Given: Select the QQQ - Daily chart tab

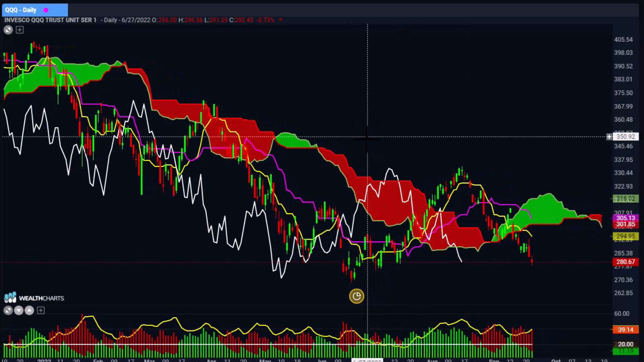Looking at the screenshot, I should tap(35, 10).
